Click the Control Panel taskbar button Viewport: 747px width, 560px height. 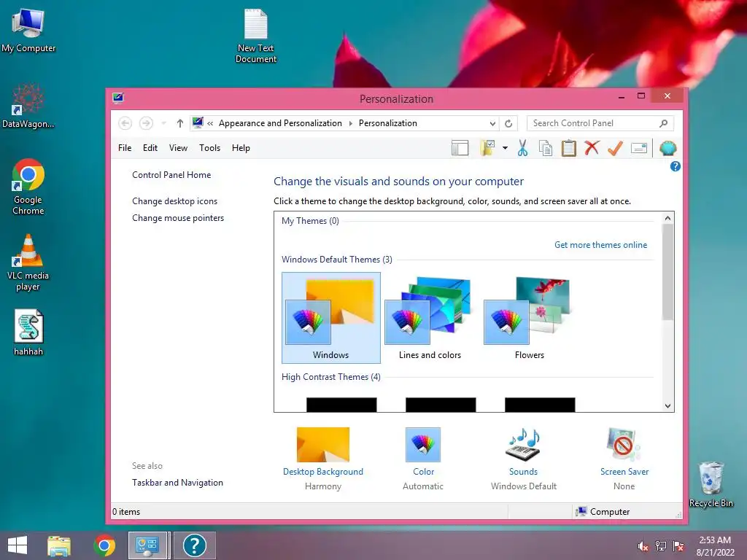(x=147, y=545)
